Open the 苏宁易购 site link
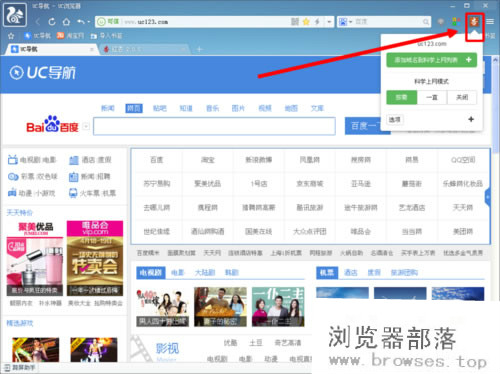Image resolution: width=500 pixels, height=374 pixels. click(x=156, y=184)
